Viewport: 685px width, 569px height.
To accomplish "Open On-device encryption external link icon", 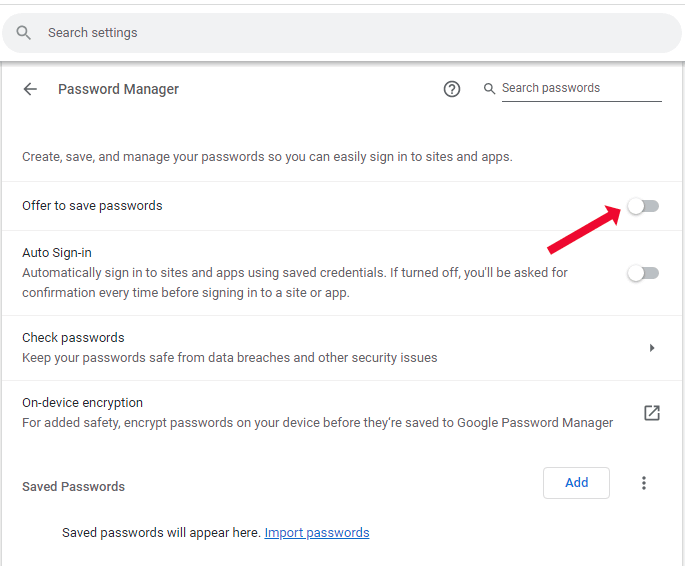I will (652, 413).
